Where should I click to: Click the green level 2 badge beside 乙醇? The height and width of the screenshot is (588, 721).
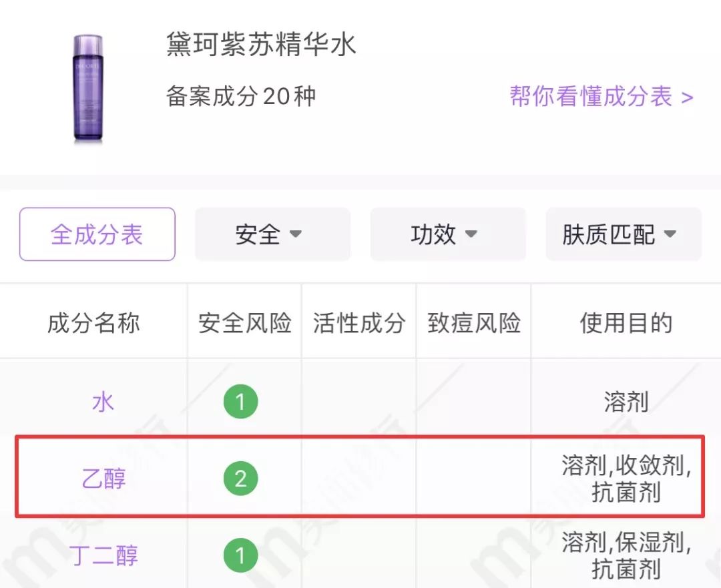pyautogui.click(x=240, y=478)
